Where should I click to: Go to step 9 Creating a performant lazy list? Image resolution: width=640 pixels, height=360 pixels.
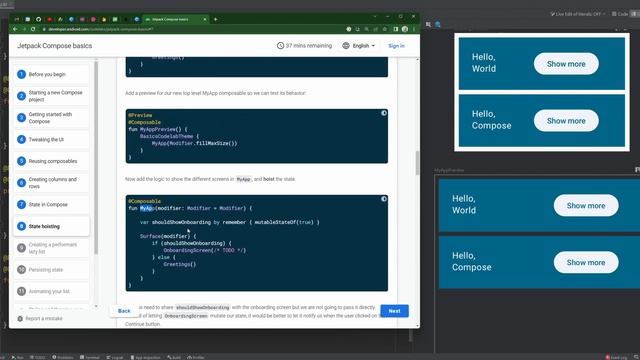tap(51, 248)
